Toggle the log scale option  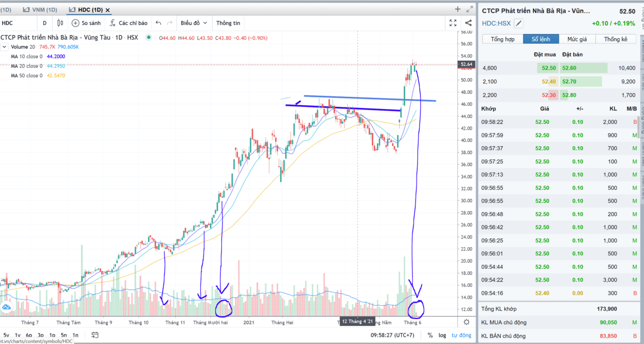pyautogui.click(x=442, y=335)
